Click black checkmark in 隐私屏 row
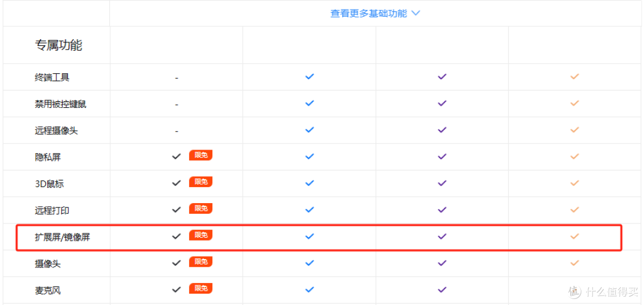Screen dimensions: 644x305 (x=177, y=157)
